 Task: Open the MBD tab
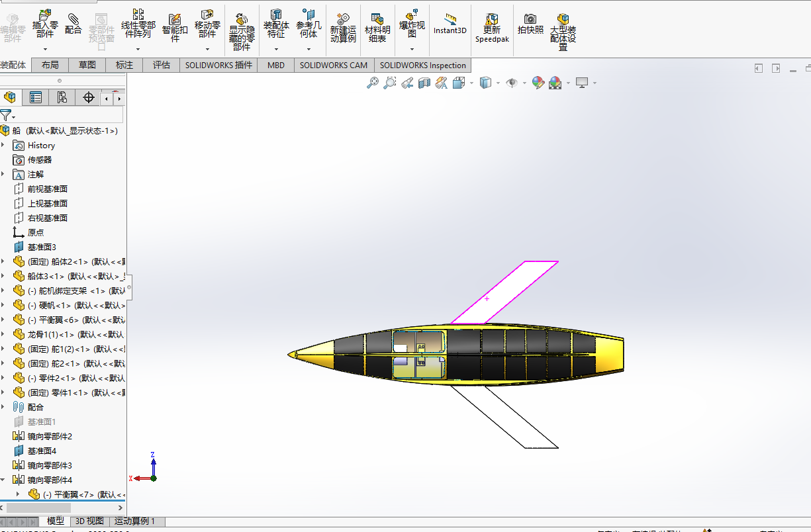click(x=276, y=65)
